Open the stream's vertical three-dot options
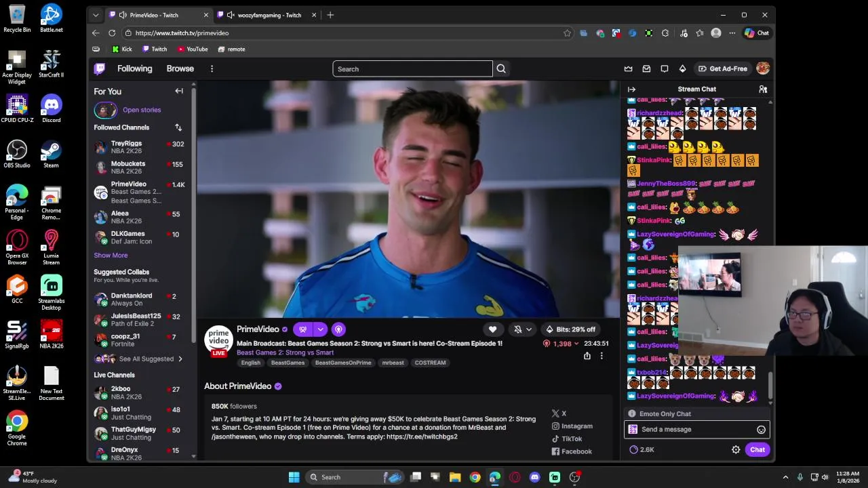Viewport: 868px width, 488px height. (601, 356)
